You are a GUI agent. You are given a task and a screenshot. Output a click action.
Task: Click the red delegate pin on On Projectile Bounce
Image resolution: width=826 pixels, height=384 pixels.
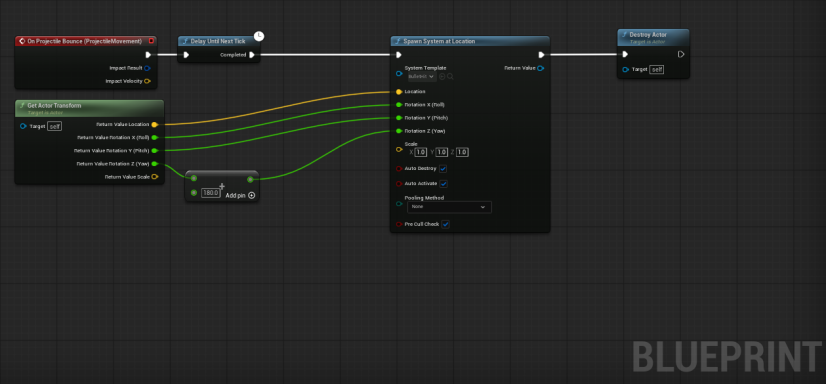click(151, 41)
